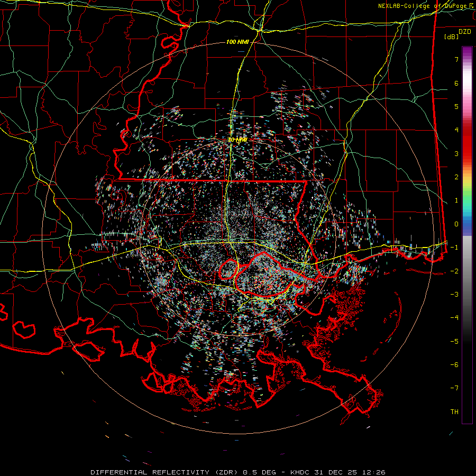Click the blue segment of the color bar
Screen dimensions: 476x476
tap(467, 226)
